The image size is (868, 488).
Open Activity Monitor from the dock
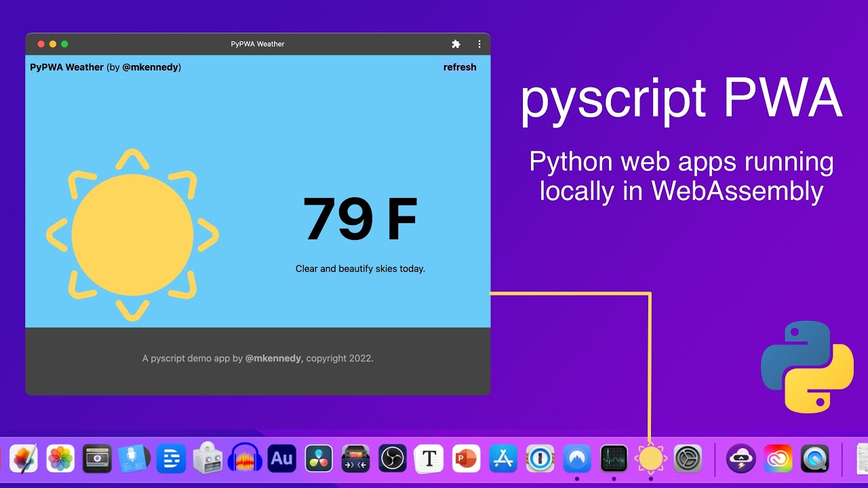pyautogui.click(x=614, y=459)
